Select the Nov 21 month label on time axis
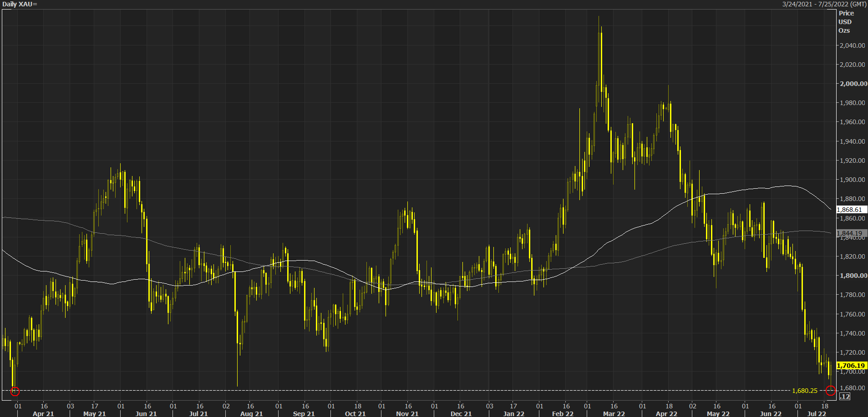This screenshot has width=868, height=417. tap(407, 413)
